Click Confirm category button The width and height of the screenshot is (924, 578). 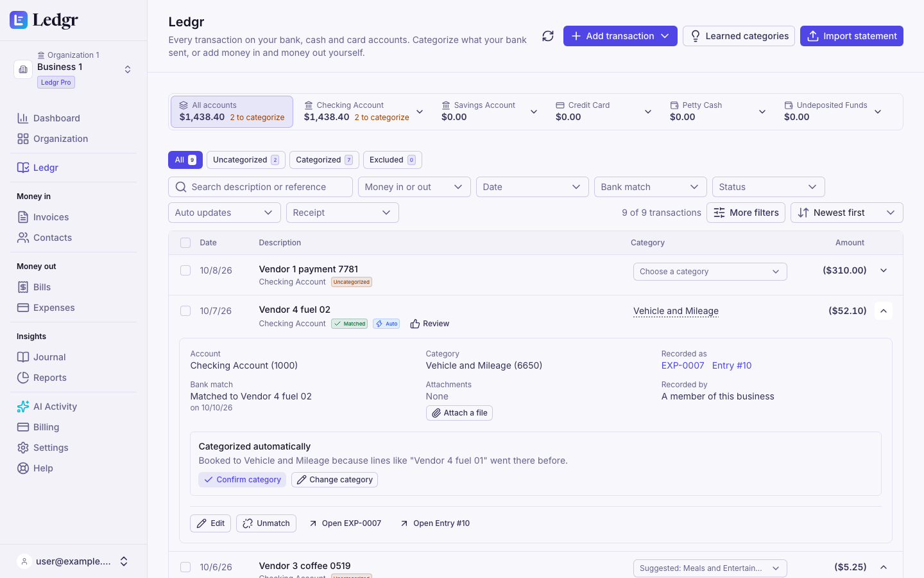242,480
